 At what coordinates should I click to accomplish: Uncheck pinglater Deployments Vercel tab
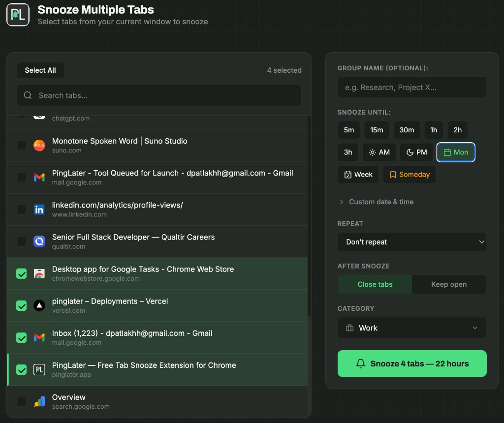tap(21, 305)
